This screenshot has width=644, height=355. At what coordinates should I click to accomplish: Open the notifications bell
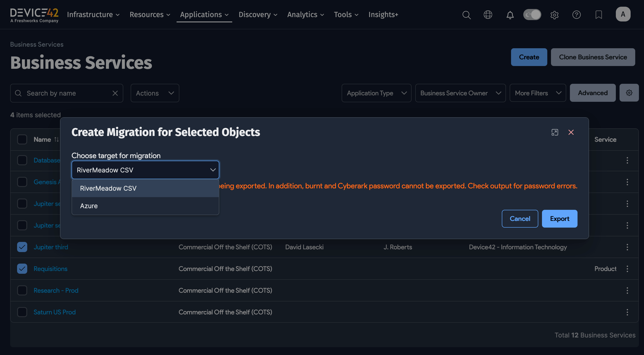click(510, 15)
